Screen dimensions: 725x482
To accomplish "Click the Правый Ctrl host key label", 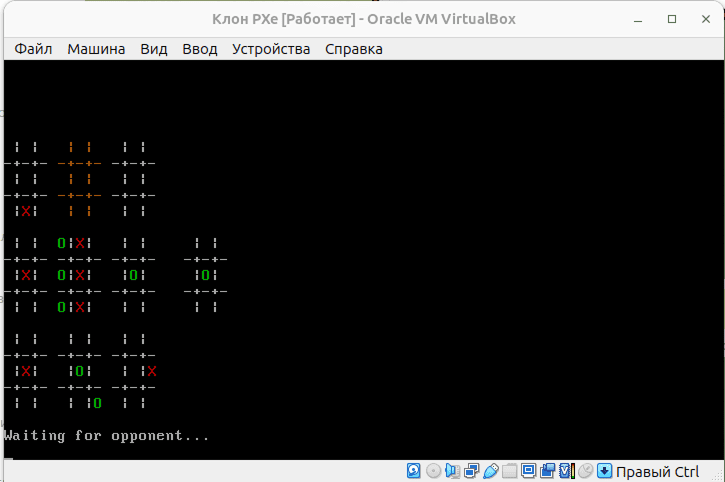I will [657, 472].
